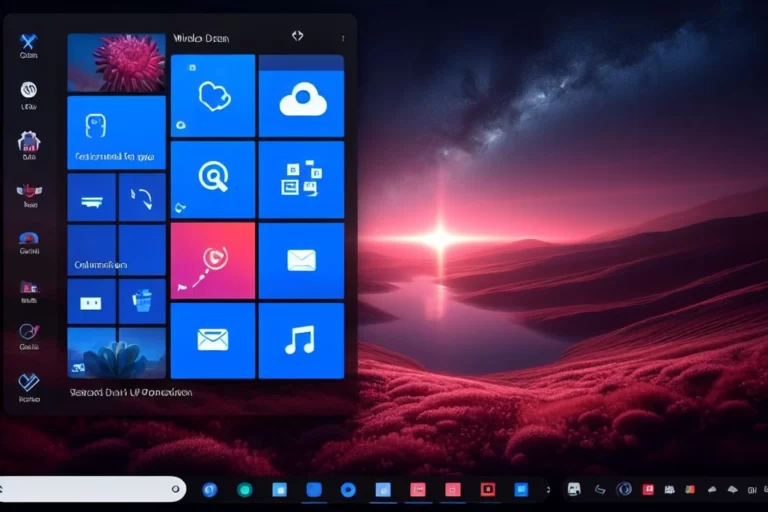This screenshot has width=768, height=512.
Task: Open the blue circle with dark center taskbar icon
Action: (x=348, y=489)
